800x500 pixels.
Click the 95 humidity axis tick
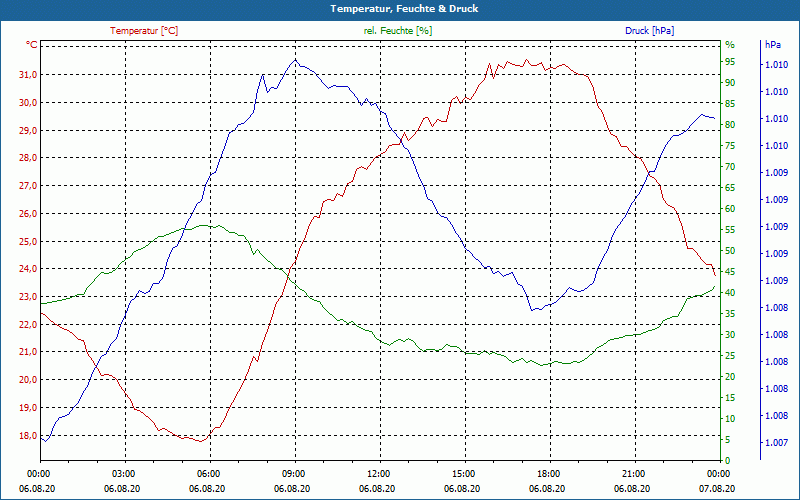tap(730, 62)
